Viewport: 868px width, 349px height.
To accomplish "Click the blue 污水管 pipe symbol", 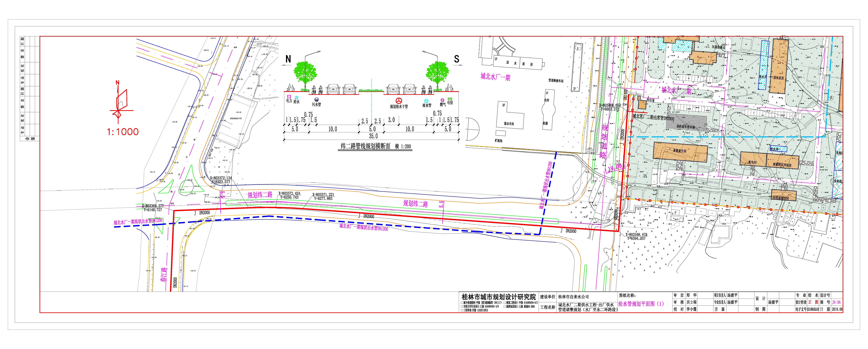I will [316, 100].
